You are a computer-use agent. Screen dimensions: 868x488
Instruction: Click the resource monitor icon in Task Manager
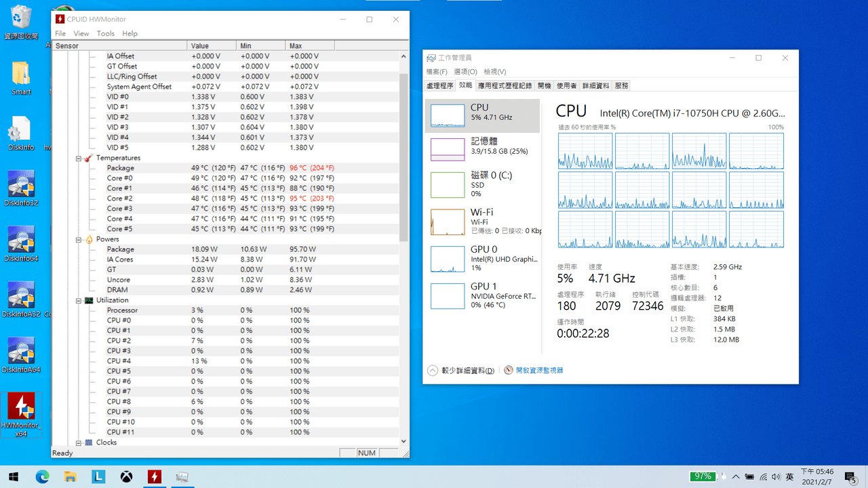[509, 371]
